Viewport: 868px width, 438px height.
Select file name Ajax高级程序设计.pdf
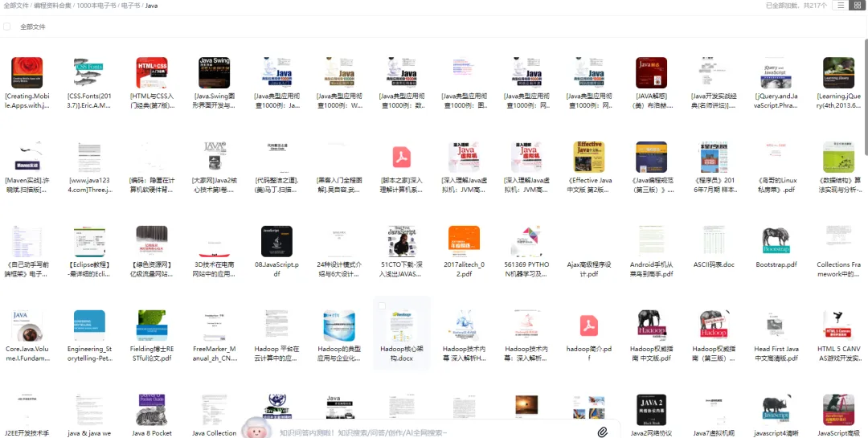pos(589,269)
